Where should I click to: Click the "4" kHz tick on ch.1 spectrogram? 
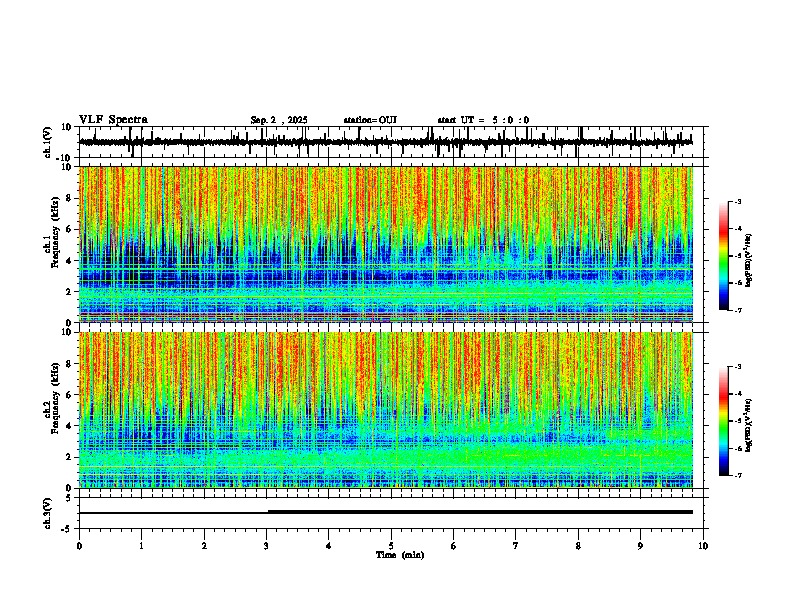pos(70,261)
